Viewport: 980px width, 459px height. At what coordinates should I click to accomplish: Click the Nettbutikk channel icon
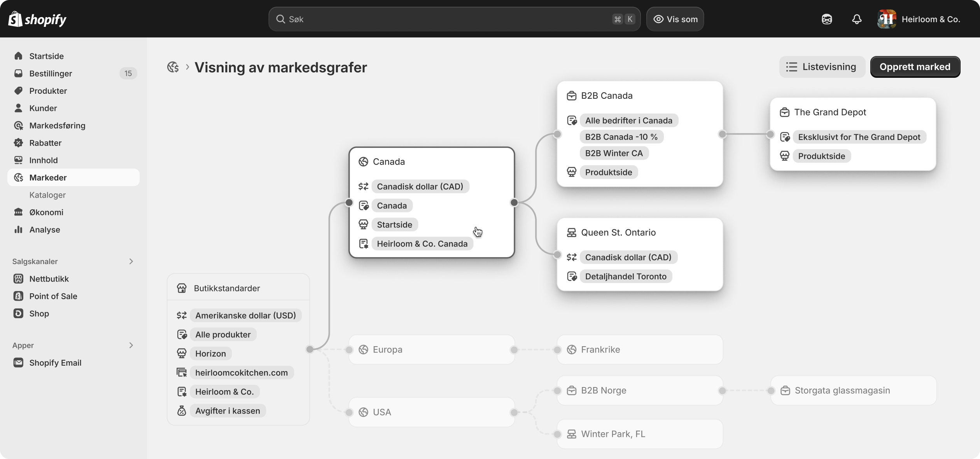pos(18,279)
